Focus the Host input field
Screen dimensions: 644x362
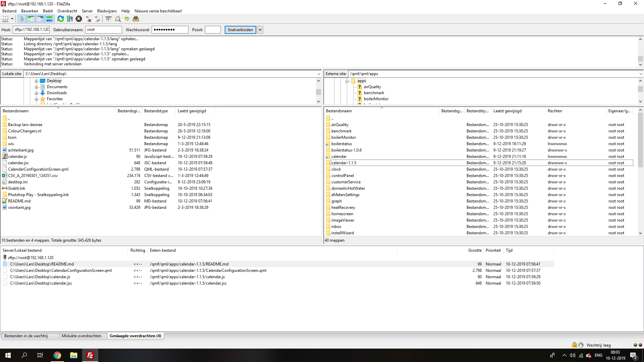tap(31, 30)
